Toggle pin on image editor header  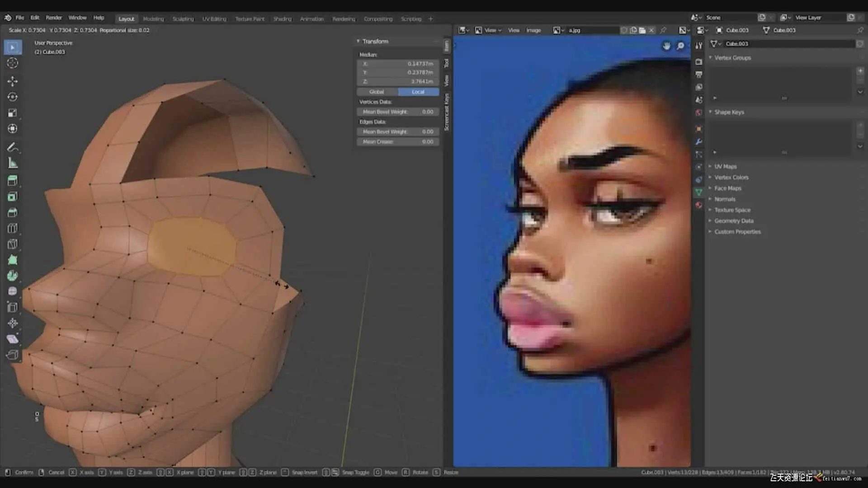point(663,30)
